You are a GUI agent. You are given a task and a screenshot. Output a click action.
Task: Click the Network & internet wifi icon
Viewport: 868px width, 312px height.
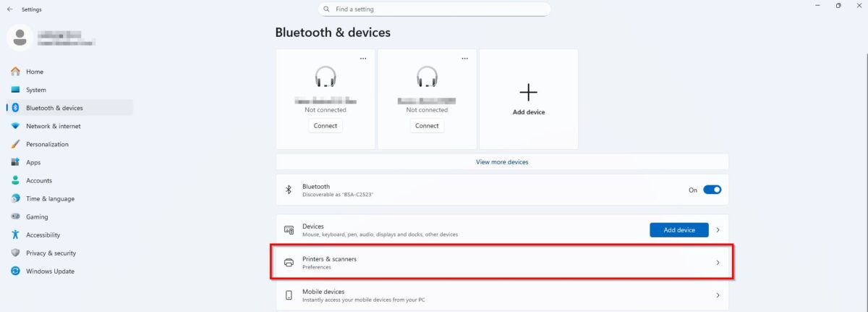click(15, 126)
